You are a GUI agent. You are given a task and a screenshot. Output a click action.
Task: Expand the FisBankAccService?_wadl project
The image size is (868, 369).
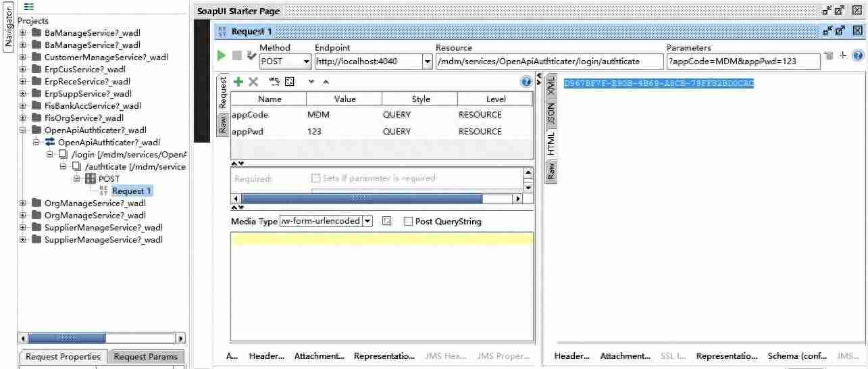coord(23,105)
